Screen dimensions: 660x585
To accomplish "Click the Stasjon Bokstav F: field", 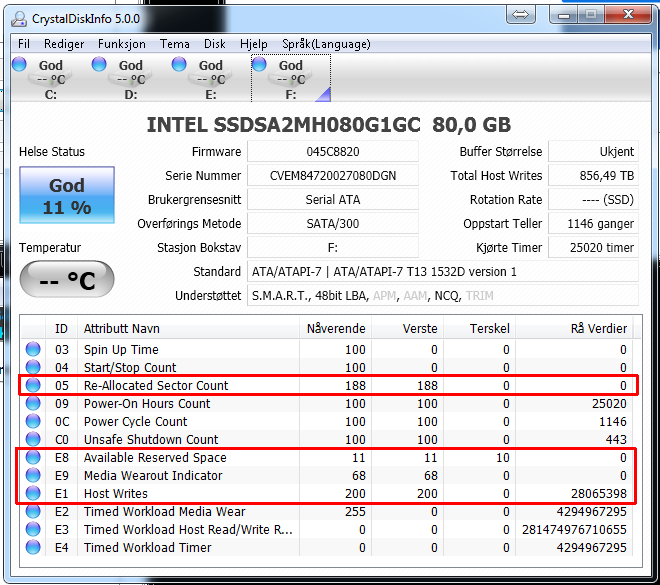I will [333, 247].
